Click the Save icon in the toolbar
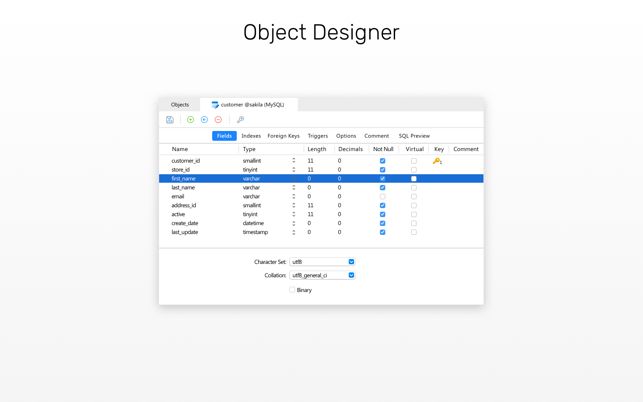This screenshot has width=643, height=402. (170, 120)
